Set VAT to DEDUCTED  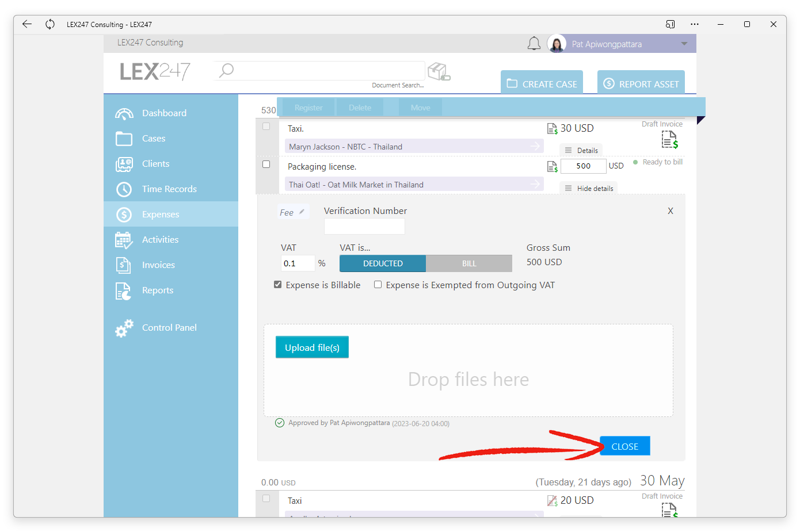pos(383,263)
